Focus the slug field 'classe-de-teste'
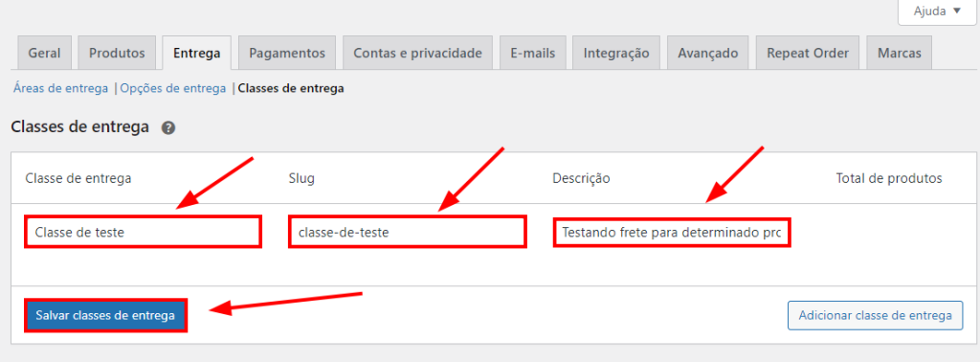This screenshot has width=980, height=362. [408, 232]
